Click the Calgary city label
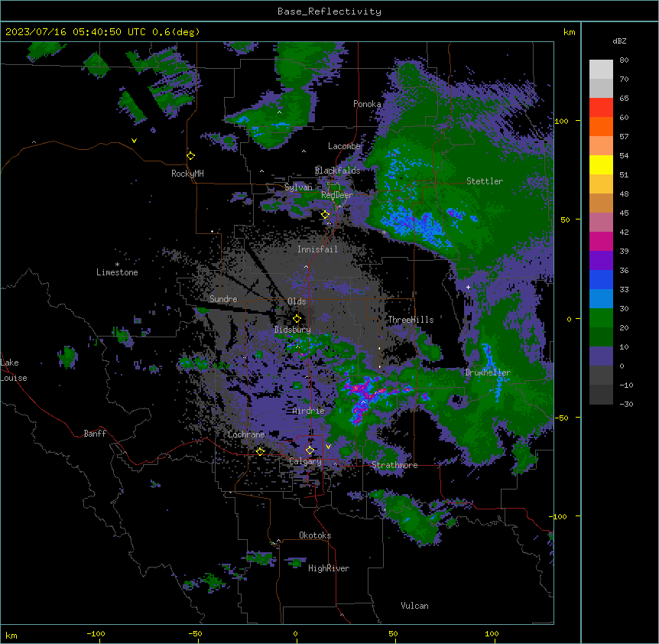The width and height of the screenshot is (659, 644). pos(305,461)
